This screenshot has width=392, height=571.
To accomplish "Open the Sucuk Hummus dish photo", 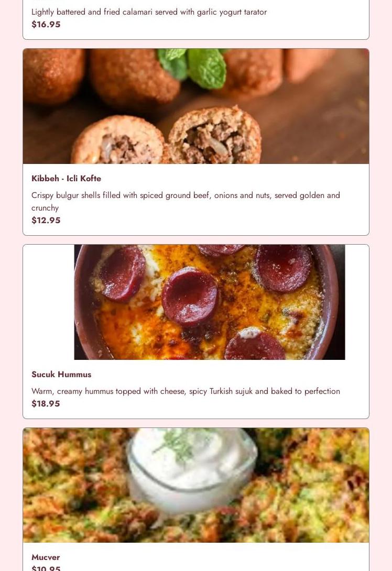I will pyautogui.click(x=210, y=302).
